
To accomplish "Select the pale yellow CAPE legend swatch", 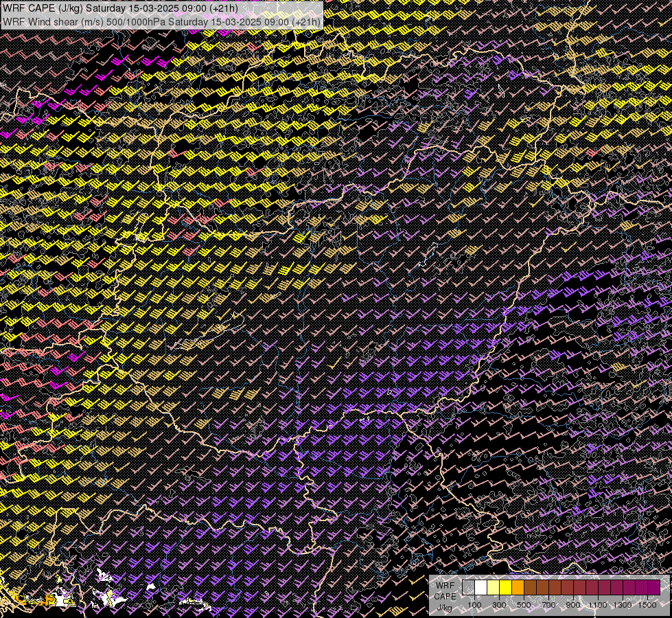I will [494, 588].
